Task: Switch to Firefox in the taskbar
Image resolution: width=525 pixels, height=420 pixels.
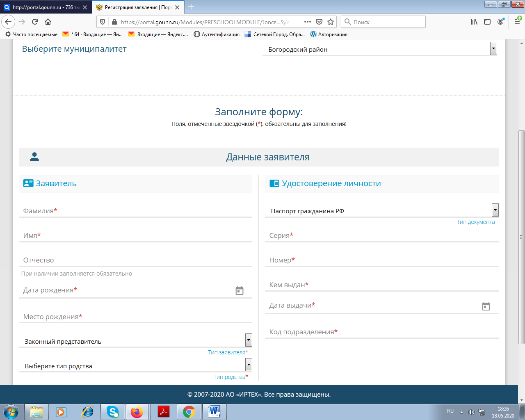Action: (x=137, y=412)
